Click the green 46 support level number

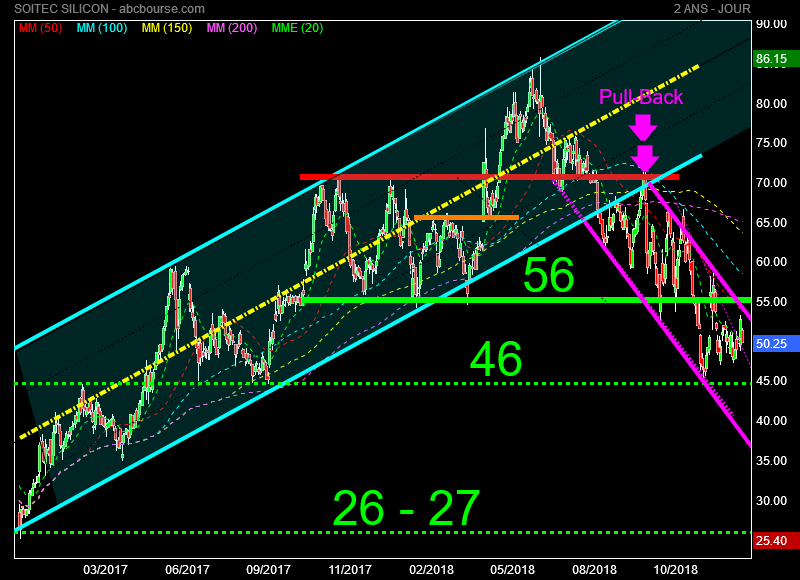point(496,360)
